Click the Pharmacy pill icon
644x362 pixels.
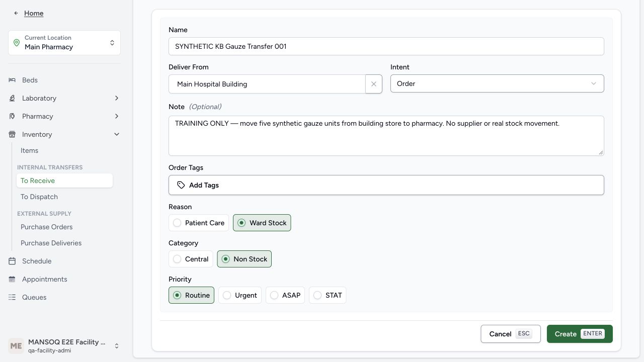pos(12,116)
